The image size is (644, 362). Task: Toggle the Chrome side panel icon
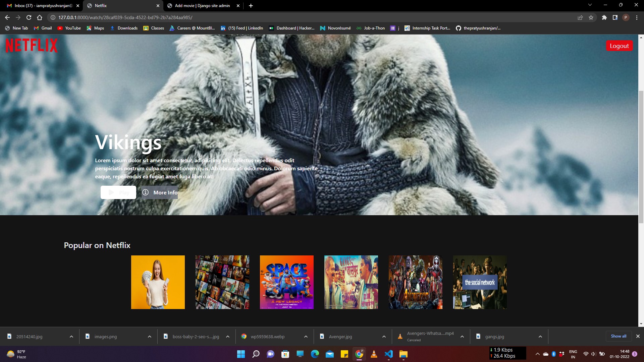point(615,17)
